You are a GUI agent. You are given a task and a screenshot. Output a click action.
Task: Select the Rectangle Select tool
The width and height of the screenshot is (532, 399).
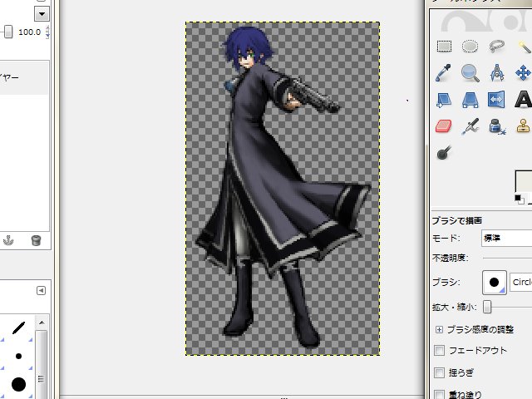click(444, 47)
